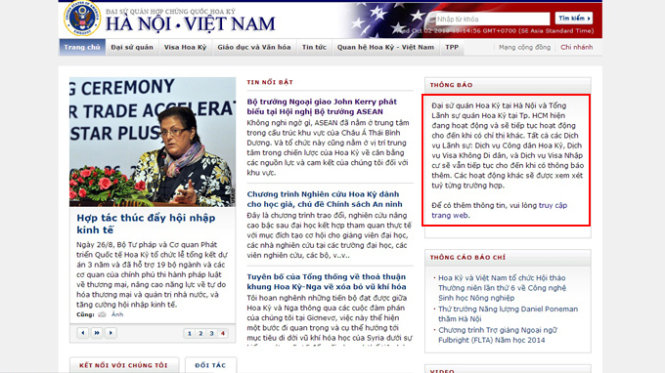Open Hợp tác thúc đẩy hội nhập kinh tế headline
The width and height of the screenshot is (665, 373).
146,224
